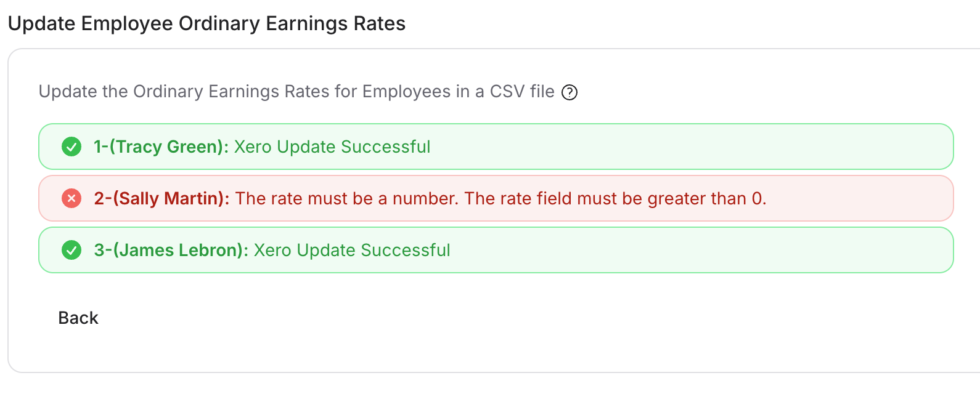Screen dimensions: 980x394
Task: Click the red error icon beside Sally Martin
Action: [71, 198]
